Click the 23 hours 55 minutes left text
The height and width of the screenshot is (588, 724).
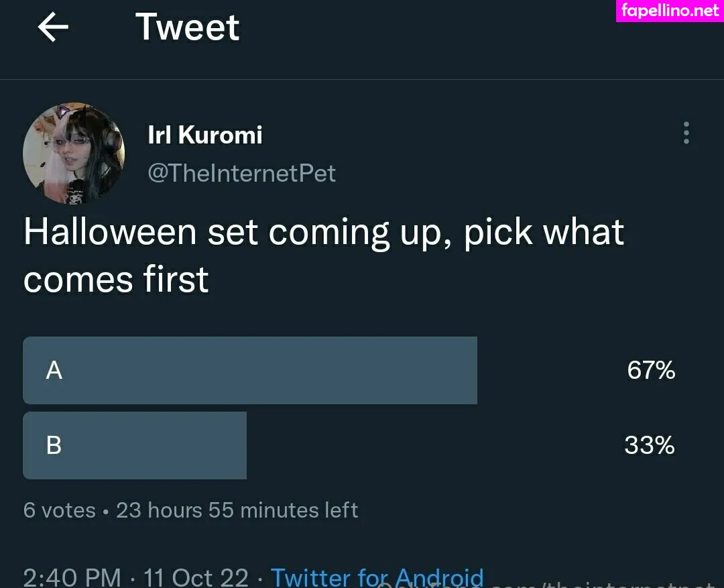pos(237,510)
